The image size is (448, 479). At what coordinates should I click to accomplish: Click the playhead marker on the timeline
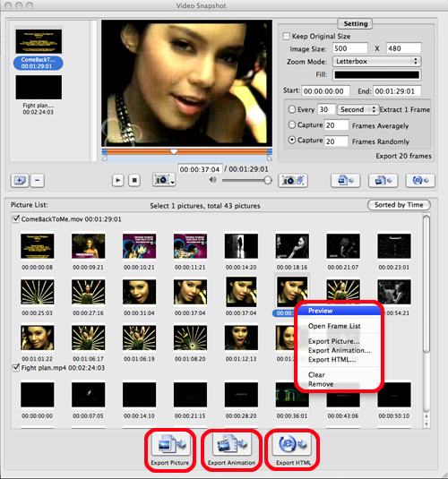coord(174,151)
